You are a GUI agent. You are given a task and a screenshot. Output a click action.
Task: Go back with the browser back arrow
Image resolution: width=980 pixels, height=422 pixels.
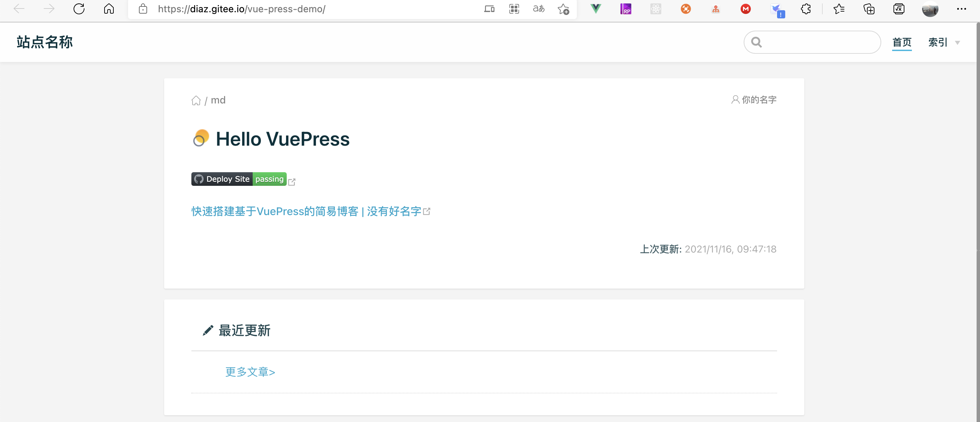pos(19,9)
